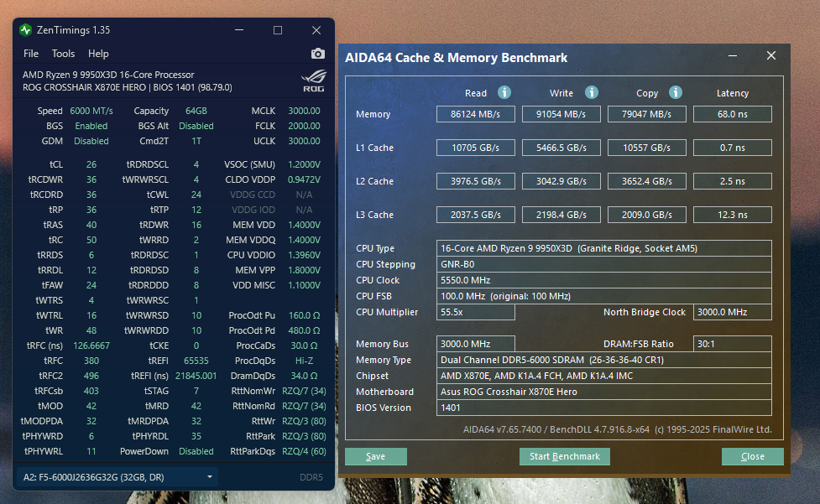Click the FCLK value 2000.00
The width and height of the screenshot is (820, 504).
[x=304, y=126]
